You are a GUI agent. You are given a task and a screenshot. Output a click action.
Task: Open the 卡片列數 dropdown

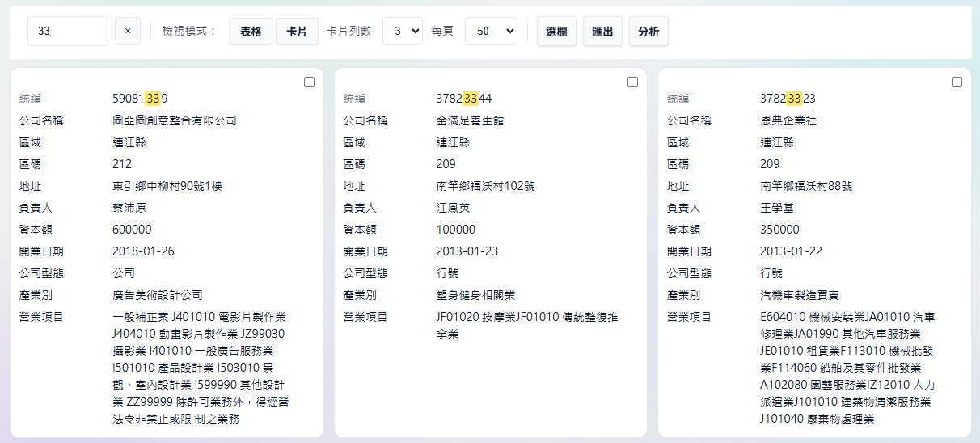point(402,32)
